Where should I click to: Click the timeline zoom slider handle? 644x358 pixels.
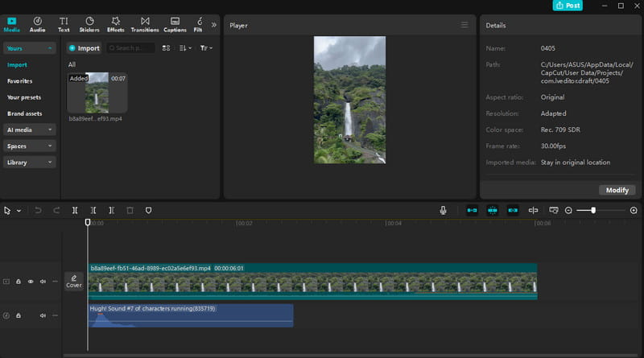(593, 210)
